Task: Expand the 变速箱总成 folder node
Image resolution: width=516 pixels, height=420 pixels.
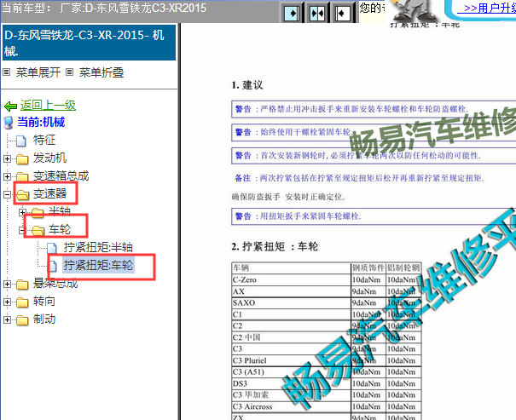Action: 7,176
